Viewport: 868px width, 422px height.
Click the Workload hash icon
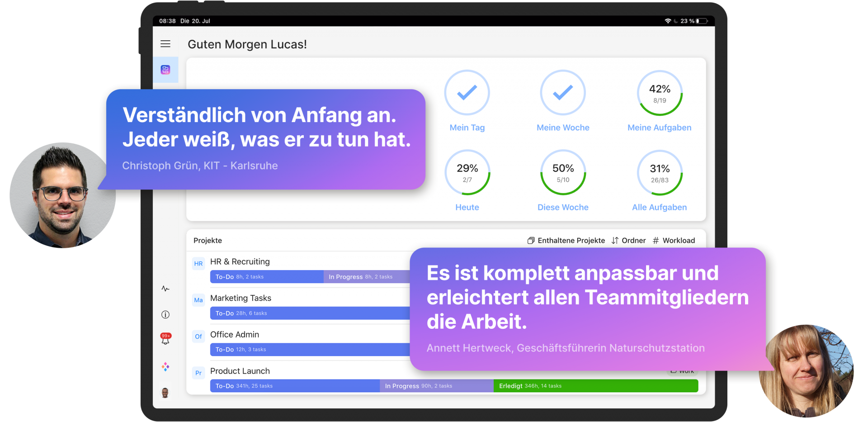pos(656,241)
